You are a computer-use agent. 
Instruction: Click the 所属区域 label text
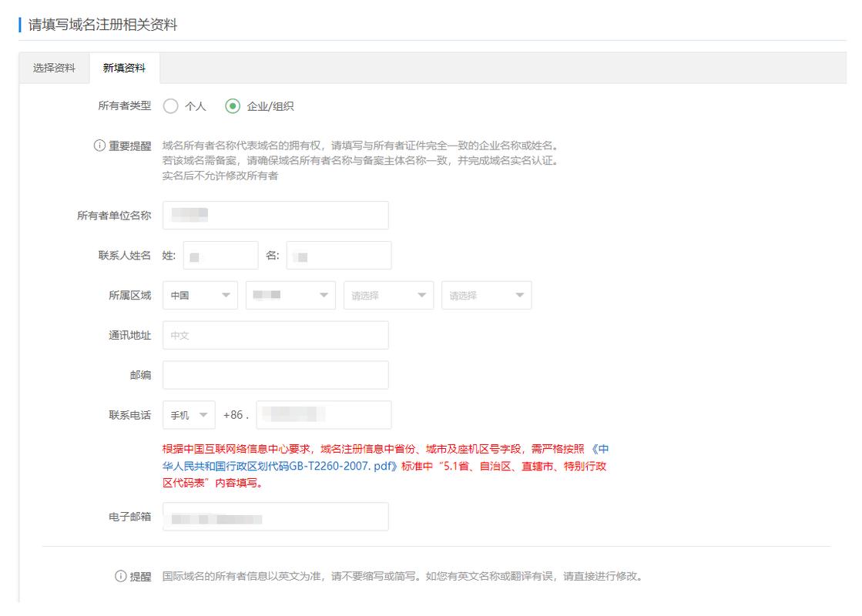(129, 295)
